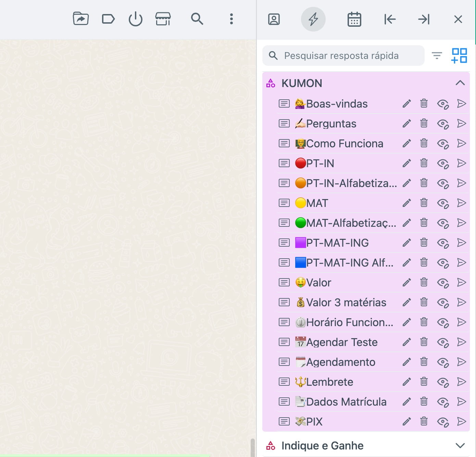Click the label tag icon

pyautogui.click(x=108, y=19)
